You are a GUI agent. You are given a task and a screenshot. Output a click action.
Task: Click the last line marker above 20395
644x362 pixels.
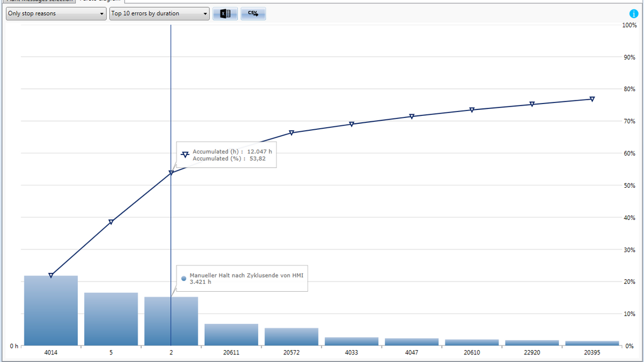tap(592, 99)
